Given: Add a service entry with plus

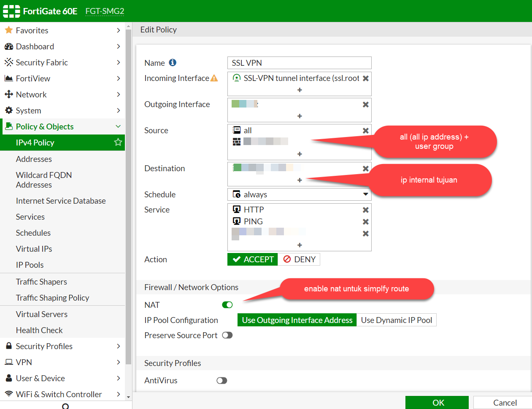Looking at the screenshot, I should click(x=300, y=245).
